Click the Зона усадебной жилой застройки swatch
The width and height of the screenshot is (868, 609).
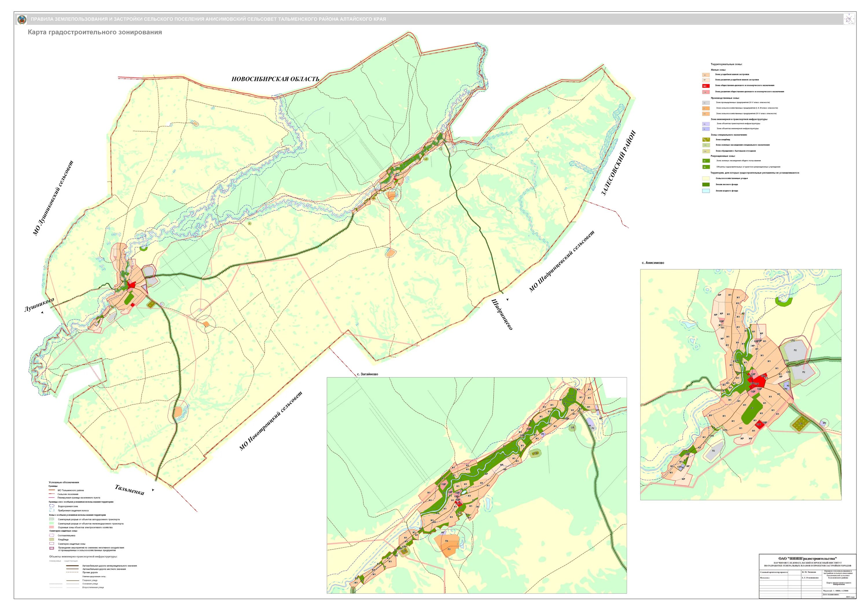706,75
